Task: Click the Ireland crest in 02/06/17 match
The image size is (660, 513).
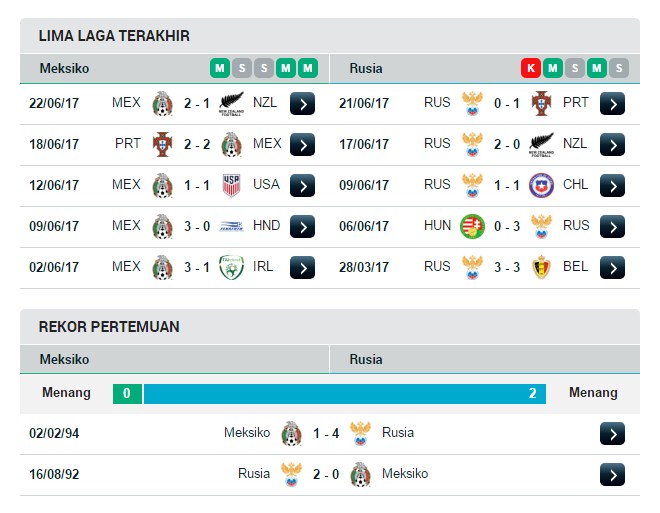Action: 231,268
